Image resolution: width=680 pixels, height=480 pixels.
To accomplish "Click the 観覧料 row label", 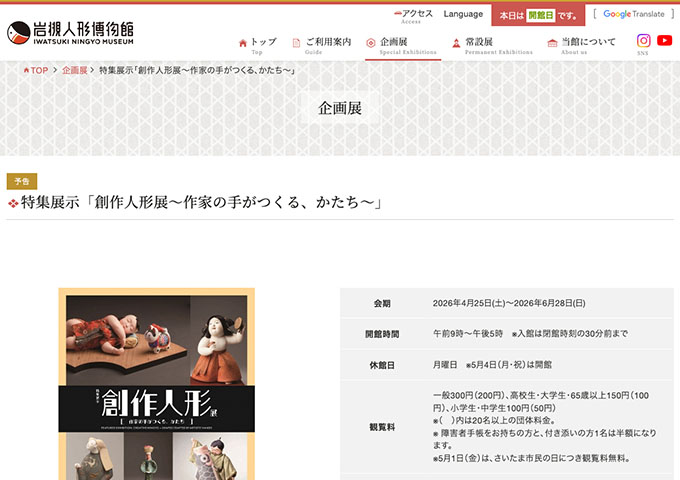I will (382, 427).
